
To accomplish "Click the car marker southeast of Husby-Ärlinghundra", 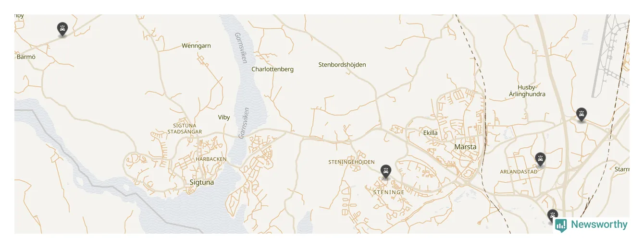I will tap(582, 114).
